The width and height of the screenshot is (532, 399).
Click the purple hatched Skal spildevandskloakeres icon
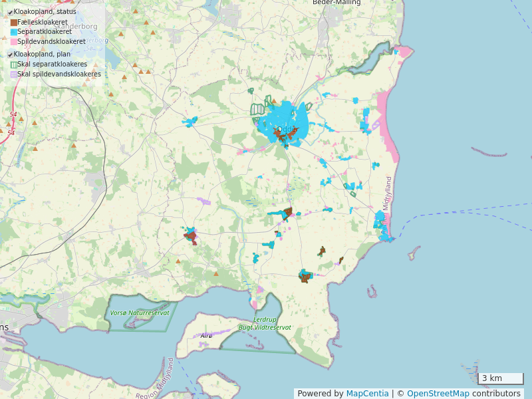[x=14, y=74]
